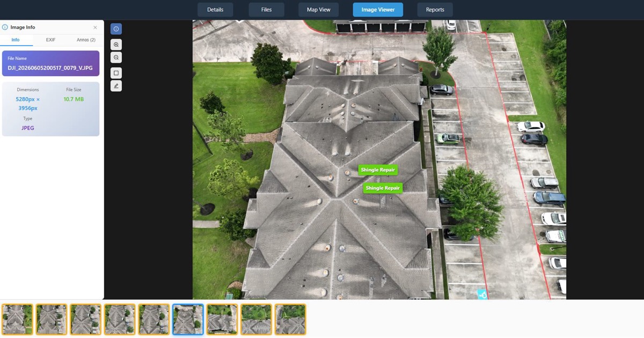
Task: Open the fifth thumbnail in the filmstrip
Action: (x=154, y=319)
